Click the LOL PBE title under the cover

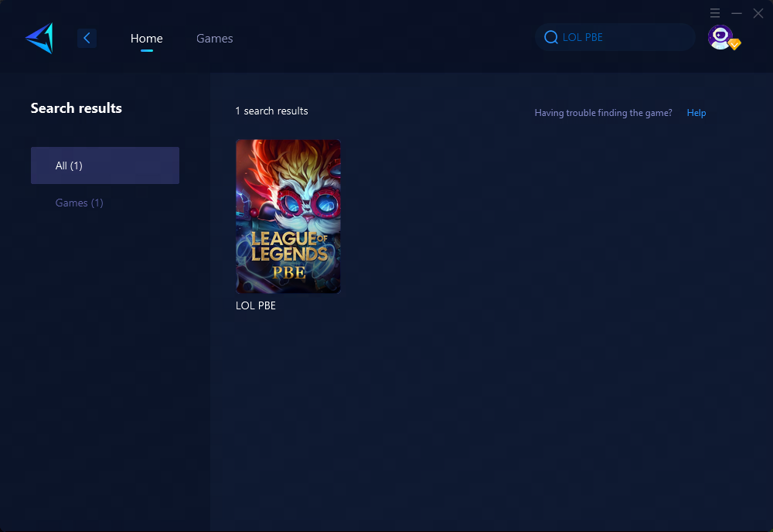[256, 305]
